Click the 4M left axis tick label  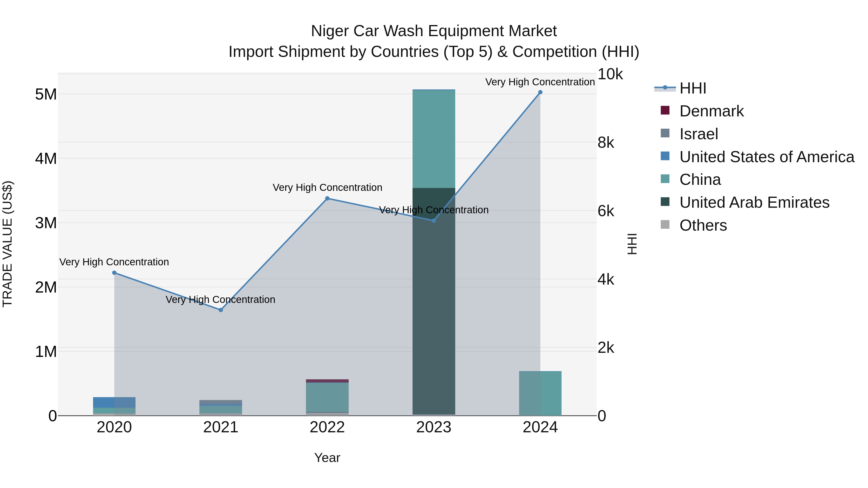[46, 159]
